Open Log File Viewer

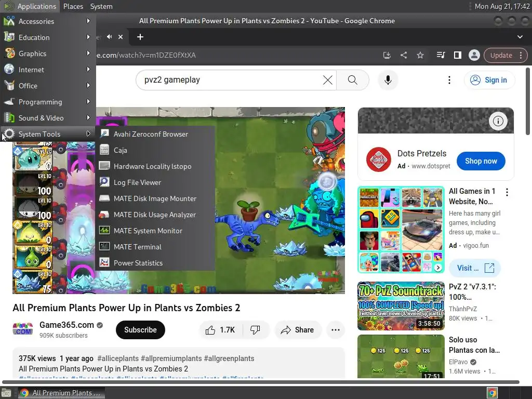(155, 182)
